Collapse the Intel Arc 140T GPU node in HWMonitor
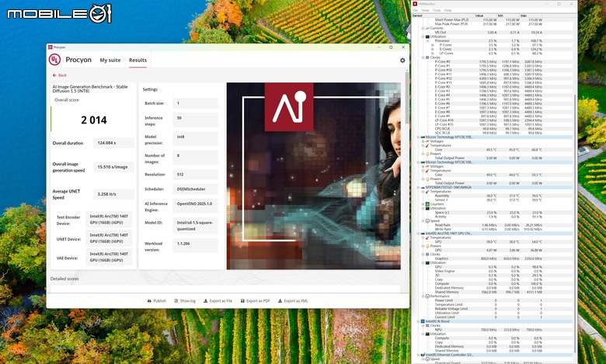This screenshot has width=606, height=364. [x=418, y=234]
